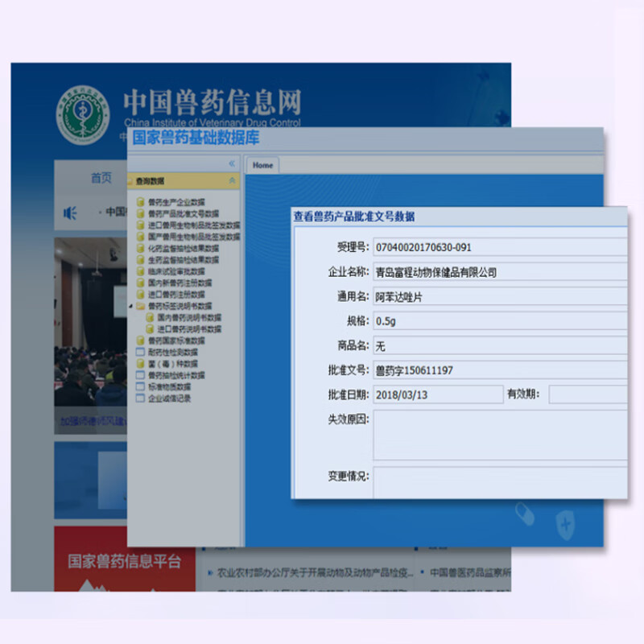The height and width of the screenshot is (644, 644).
Task: Click the 国家兽药信息平台 banner
Action: tap(124, 561)
